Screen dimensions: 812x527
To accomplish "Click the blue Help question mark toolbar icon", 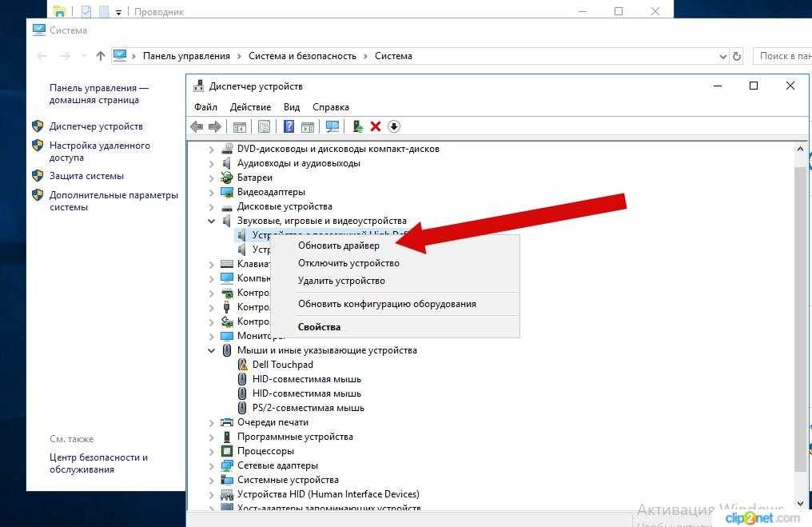I will pos(289,127).
